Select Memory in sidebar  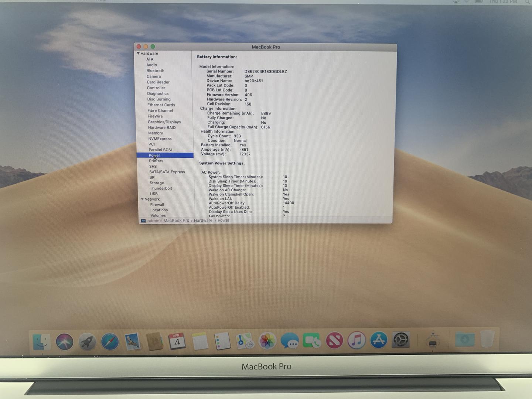coord(156,133)
